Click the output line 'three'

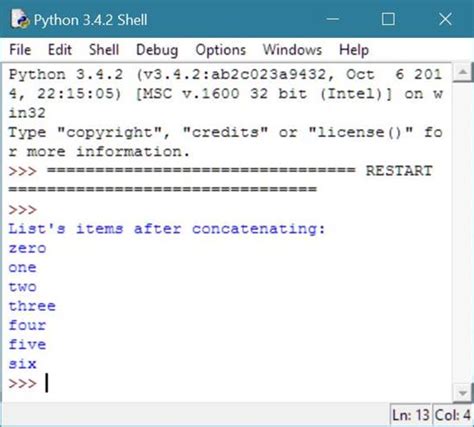32,306
